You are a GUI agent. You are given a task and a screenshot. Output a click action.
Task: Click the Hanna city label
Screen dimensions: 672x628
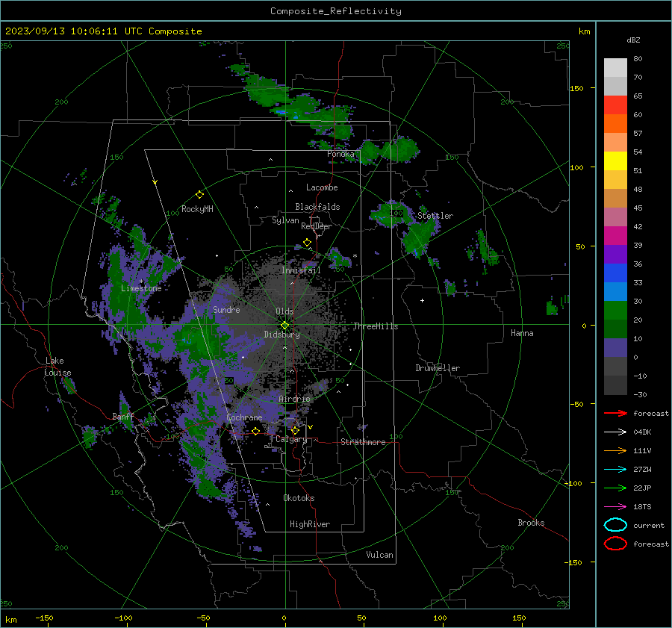[522, 333]
